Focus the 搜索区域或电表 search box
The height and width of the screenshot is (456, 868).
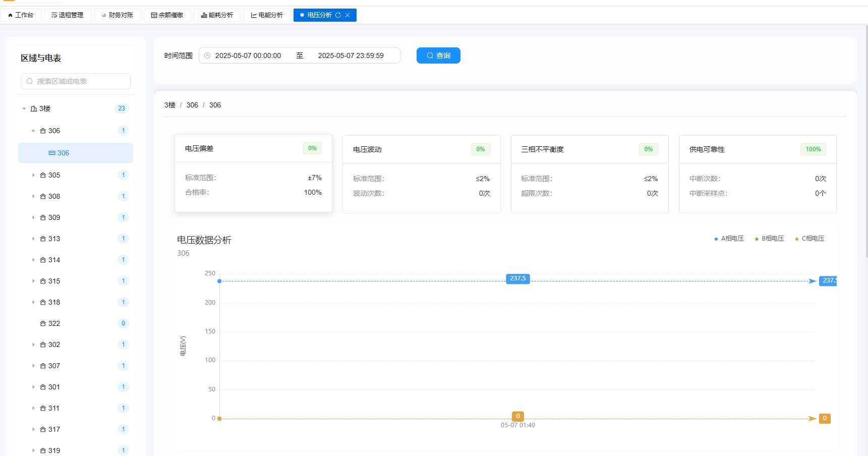click(76, 81)
